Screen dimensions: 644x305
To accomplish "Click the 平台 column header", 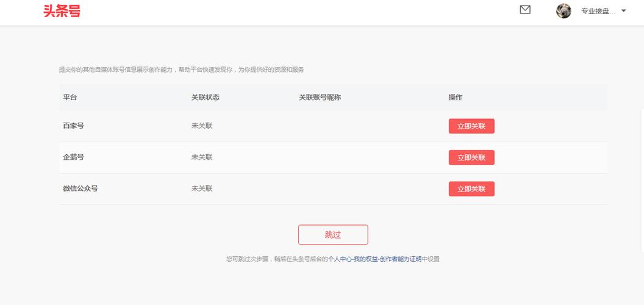I will tap(70, 98).
